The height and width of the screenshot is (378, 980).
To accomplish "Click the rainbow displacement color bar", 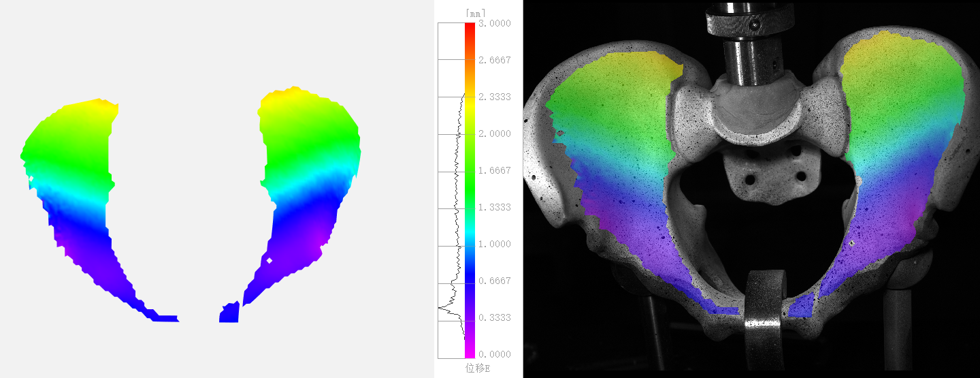I will tap(470, 191).
